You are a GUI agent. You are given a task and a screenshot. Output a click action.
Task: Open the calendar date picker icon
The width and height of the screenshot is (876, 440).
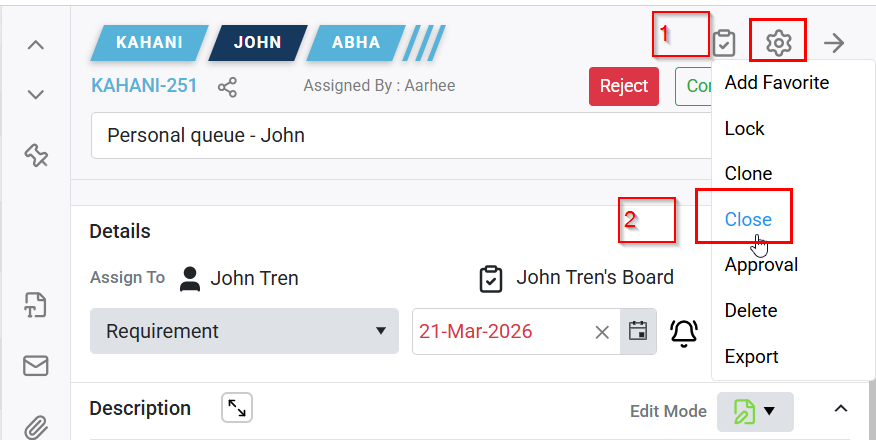pyautogui.click(x=637, y=331)
